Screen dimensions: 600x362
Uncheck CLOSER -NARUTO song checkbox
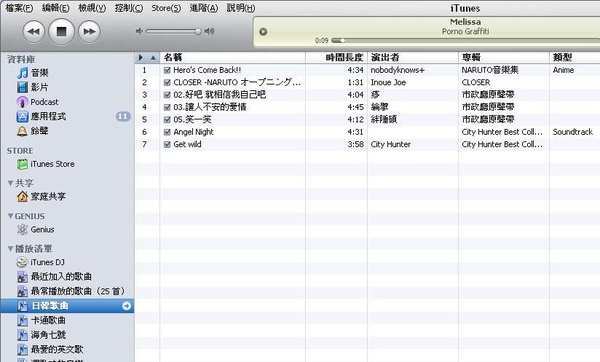tap(167, 82)
